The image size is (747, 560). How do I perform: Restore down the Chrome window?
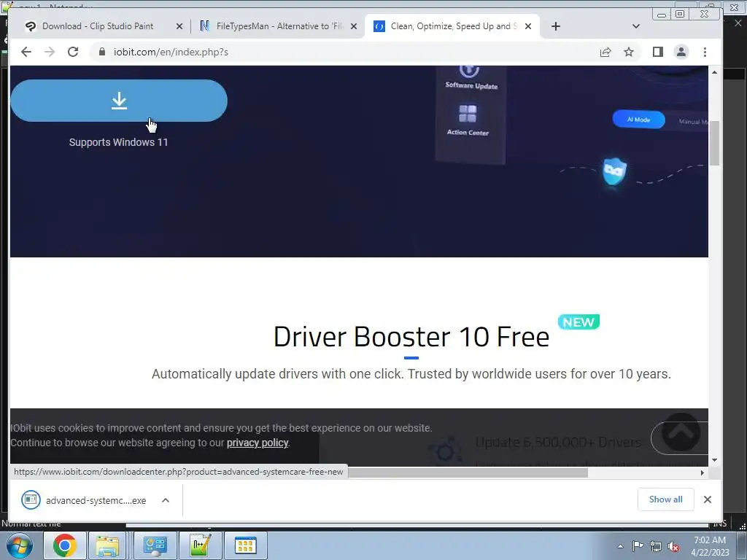click(x=680, y=14)
